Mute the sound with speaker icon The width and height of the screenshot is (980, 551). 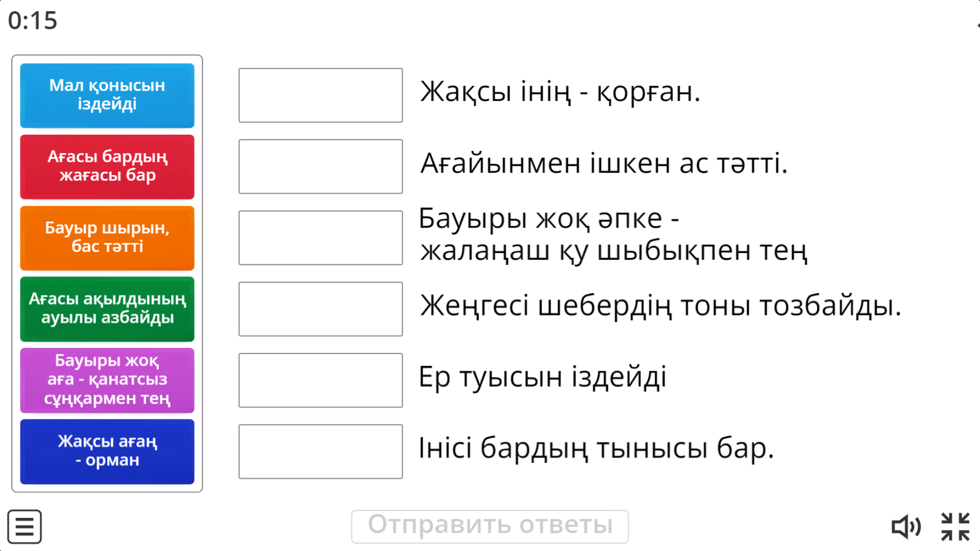pos(906,527)
